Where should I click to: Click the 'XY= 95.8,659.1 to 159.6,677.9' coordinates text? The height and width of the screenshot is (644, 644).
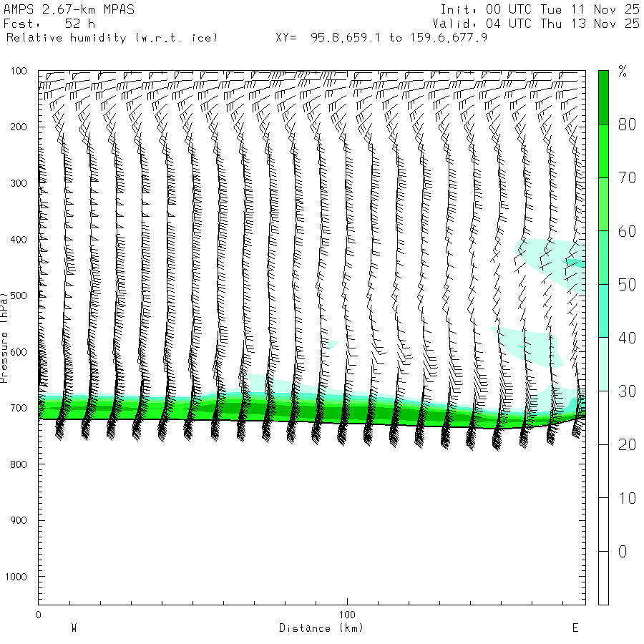pos(381,38)
